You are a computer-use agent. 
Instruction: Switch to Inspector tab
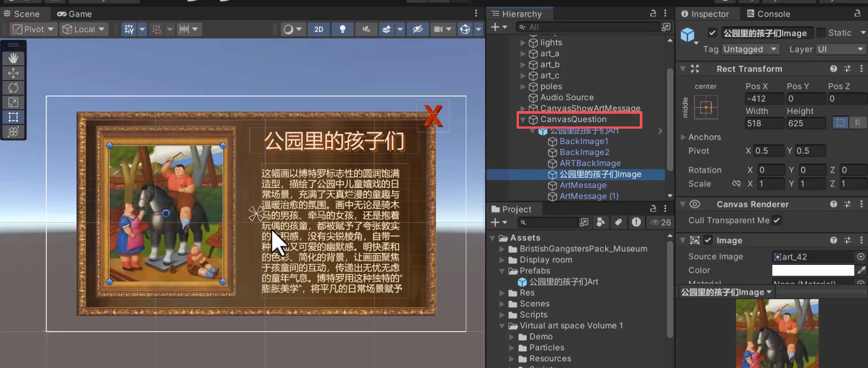click(x=705, y=14)
